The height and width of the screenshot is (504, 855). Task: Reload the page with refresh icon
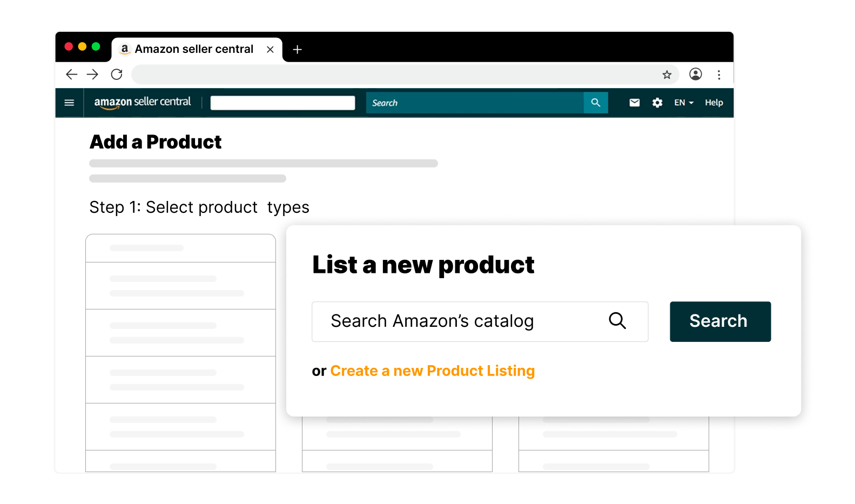(117, 74)
